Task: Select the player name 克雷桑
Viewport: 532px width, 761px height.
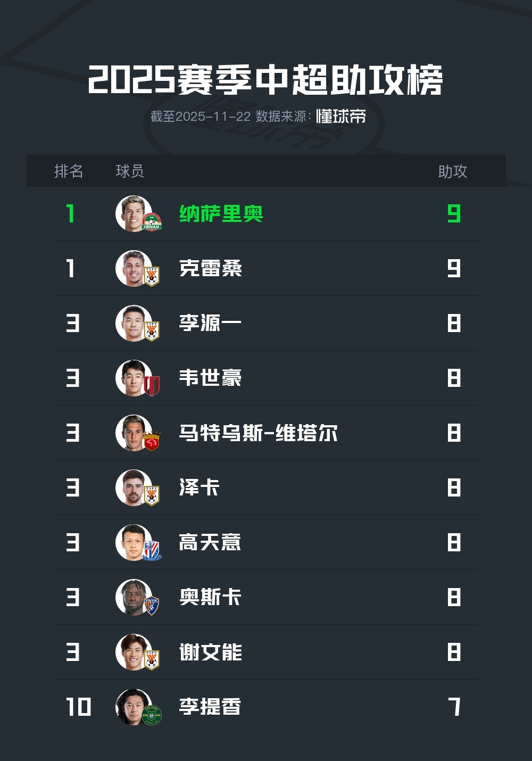Action: tap(211, 268)
